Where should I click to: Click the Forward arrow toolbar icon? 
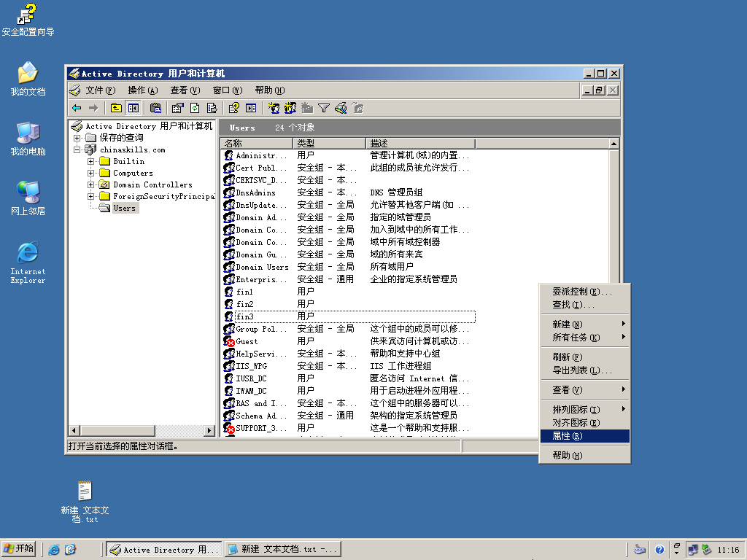pyautogui.click(x=94, y=108)
